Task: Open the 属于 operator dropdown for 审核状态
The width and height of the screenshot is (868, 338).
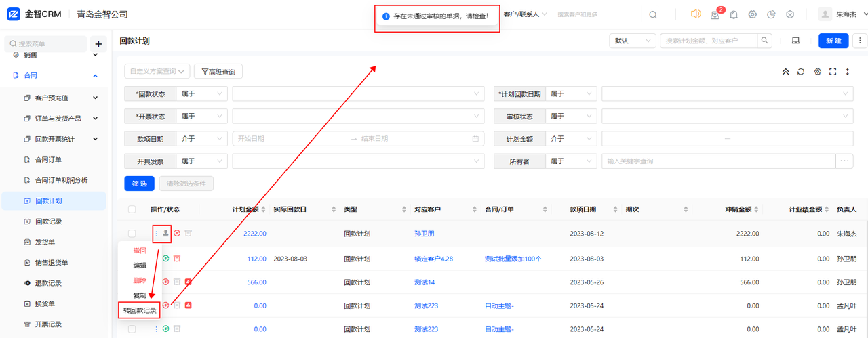Action: tap(571, 117)
